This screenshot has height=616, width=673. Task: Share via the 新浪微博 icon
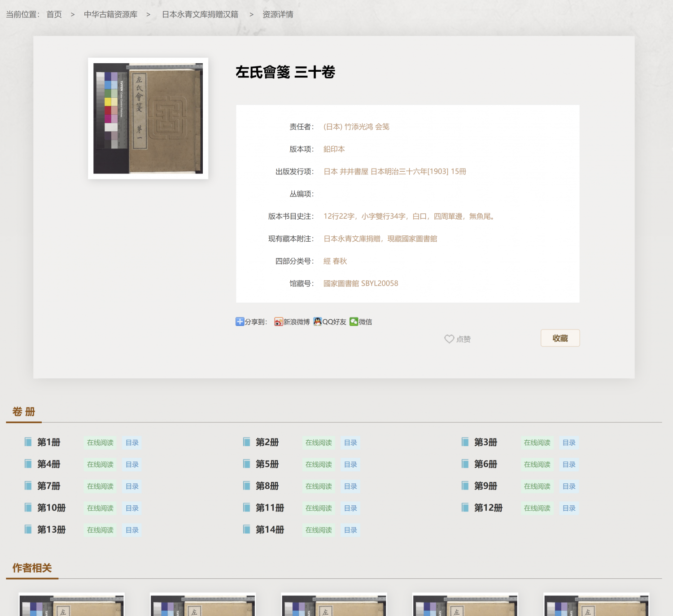coord(279,321)
